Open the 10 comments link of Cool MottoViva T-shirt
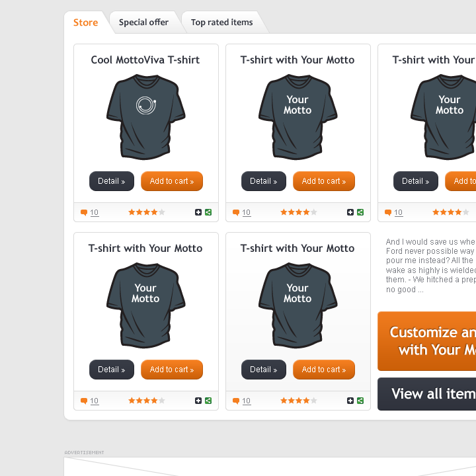The width and height of the screenshot is (476, 476). pyautogui.click(x=95, y=212)
